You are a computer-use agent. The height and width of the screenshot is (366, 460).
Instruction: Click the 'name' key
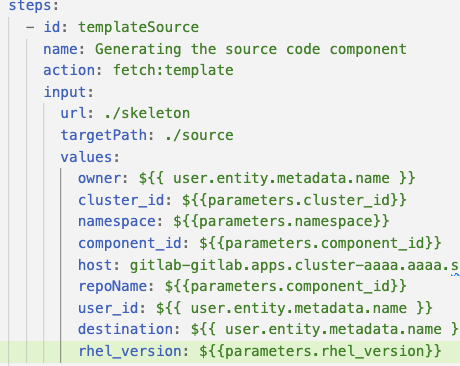coord(60,49)
